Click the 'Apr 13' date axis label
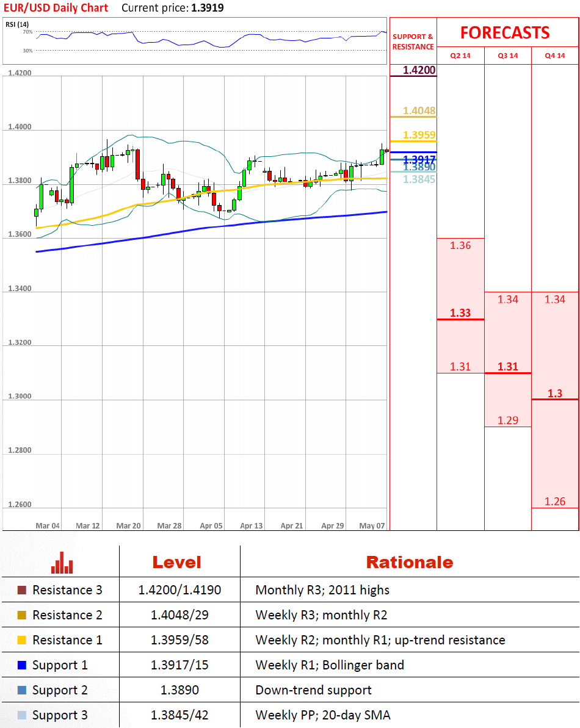 (x=251, y=525)
